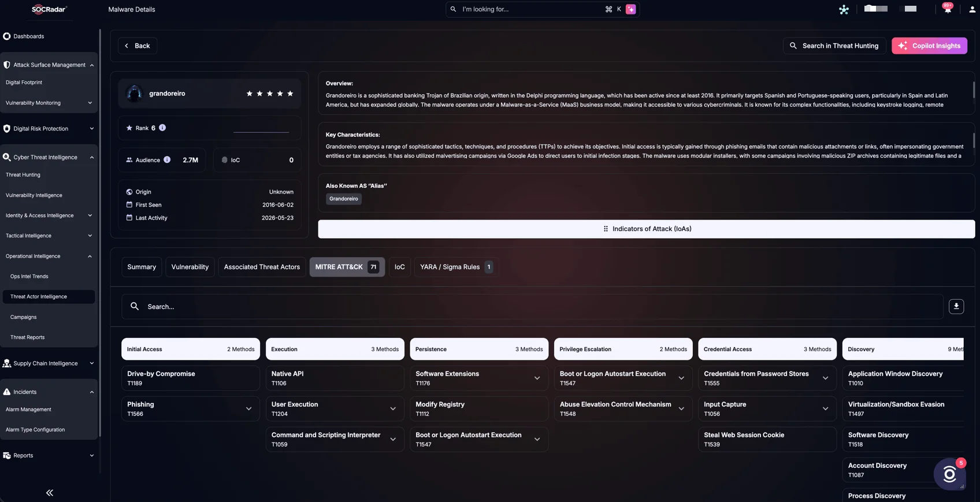
Task: Select the Steal Web Session Cookie T1539 card
Action: pyautogui.click(x=767, y=440)
